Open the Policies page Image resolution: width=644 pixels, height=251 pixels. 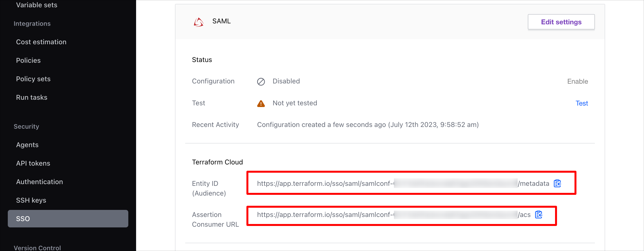[28, 60]
